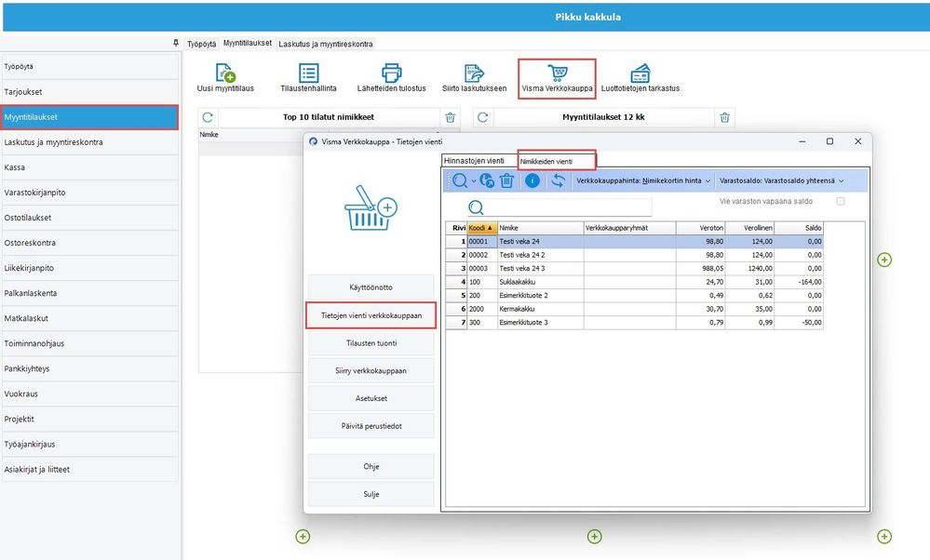The height and width of the screenshot is (560, 930).
Task: Expand Verkkokauppahinta Nimikekortin hinta dropdown
Action: point(643,180)
